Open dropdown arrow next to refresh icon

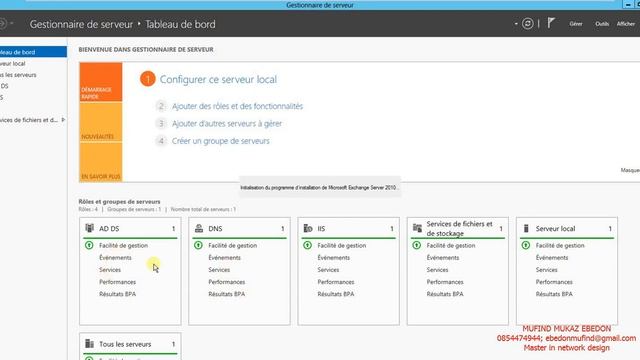[x=516, y=24]
